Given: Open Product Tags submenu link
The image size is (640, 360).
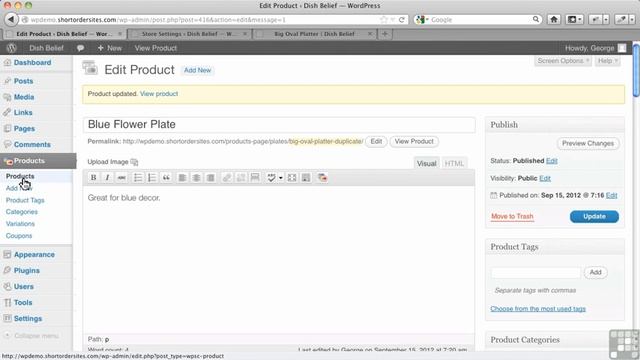Looking at the screenshot, I should (25, 200).
